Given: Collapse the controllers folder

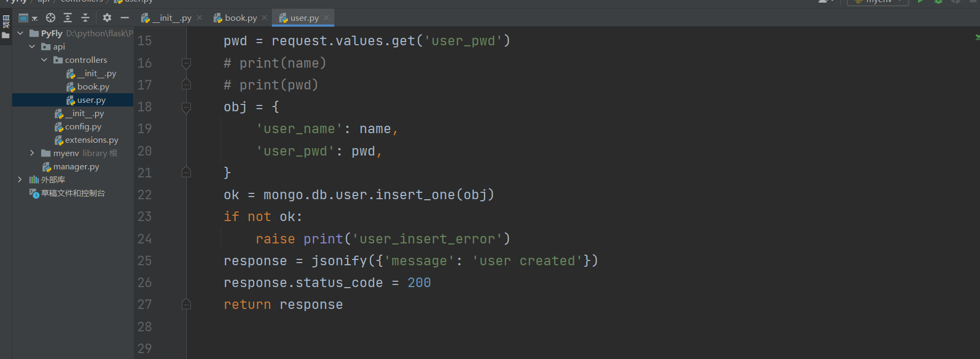Looking at the screenshot, I should pyautogui.click(x=44, y=60).
